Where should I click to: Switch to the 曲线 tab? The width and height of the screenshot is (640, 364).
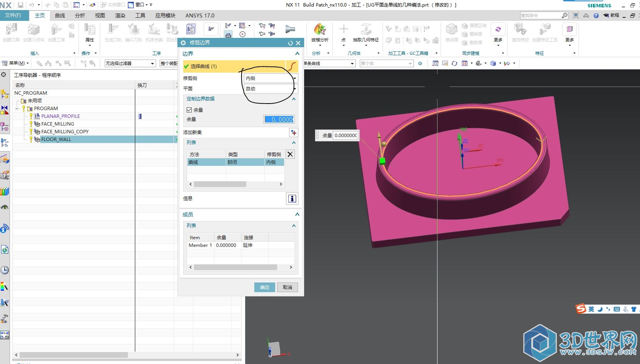tap(60, 15)
